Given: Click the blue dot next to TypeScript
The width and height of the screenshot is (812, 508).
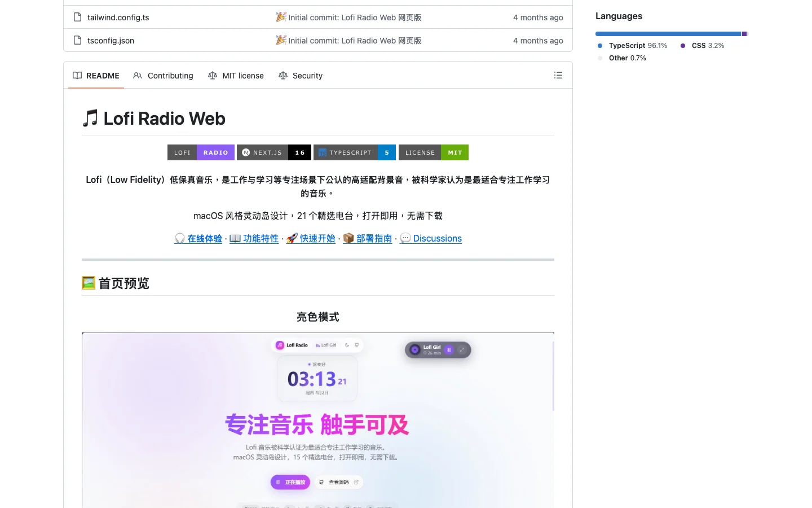Looking at the screenshot, I should [600, 46].
